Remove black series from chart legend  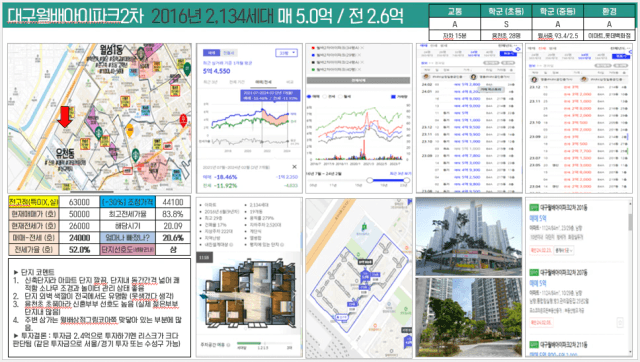coord(362,62)
